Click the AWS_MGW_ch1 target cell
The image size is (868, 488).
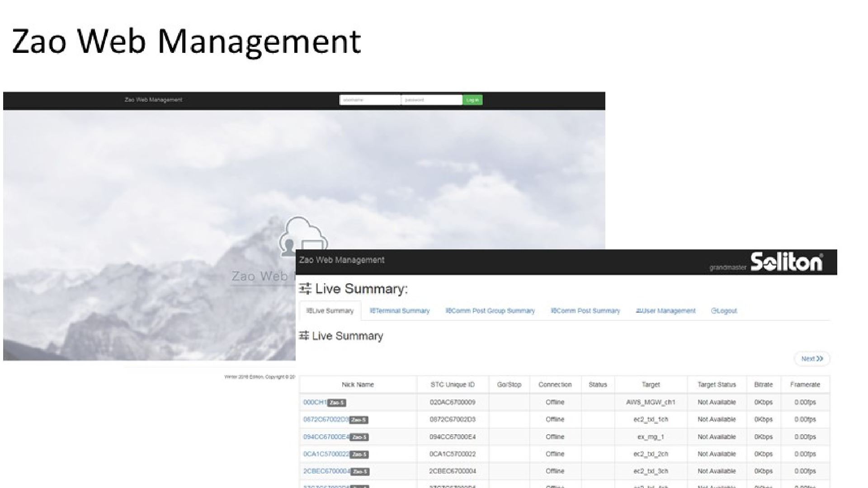[x=651, y=402]
